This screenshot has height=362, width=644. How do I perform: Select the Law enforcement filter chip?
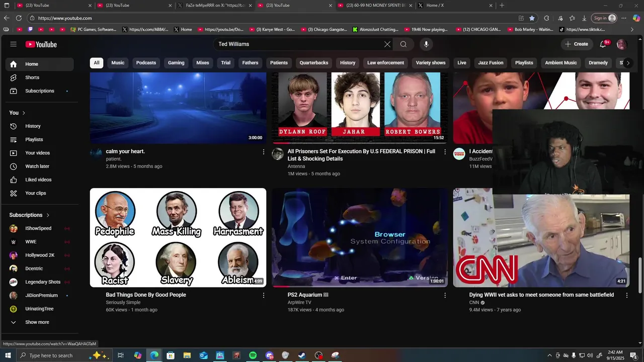tap(385, 63)
